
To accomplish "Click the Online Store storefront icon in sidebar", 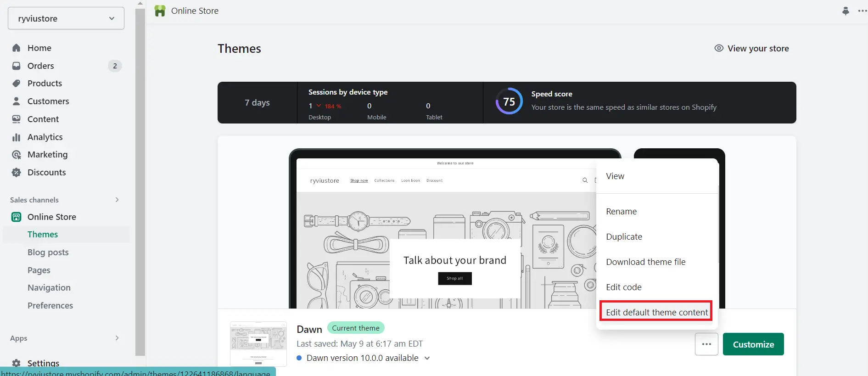I will (x=17, y=217).
